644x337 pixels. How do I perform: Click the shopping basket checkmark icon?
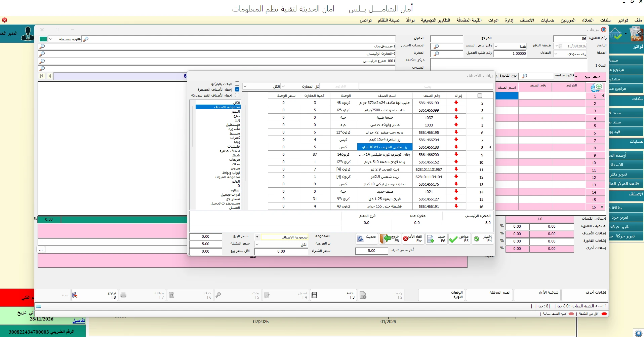point(616,34)
